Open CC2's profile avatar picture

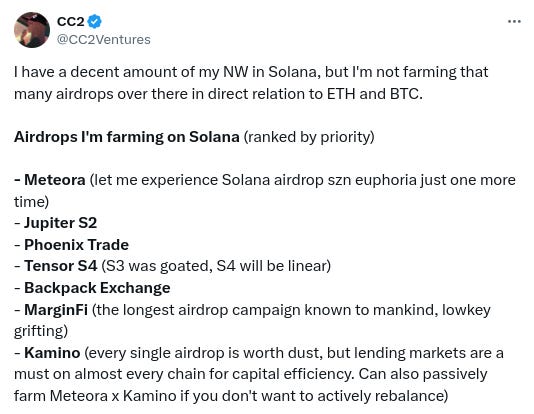click(x=32, y=30)
